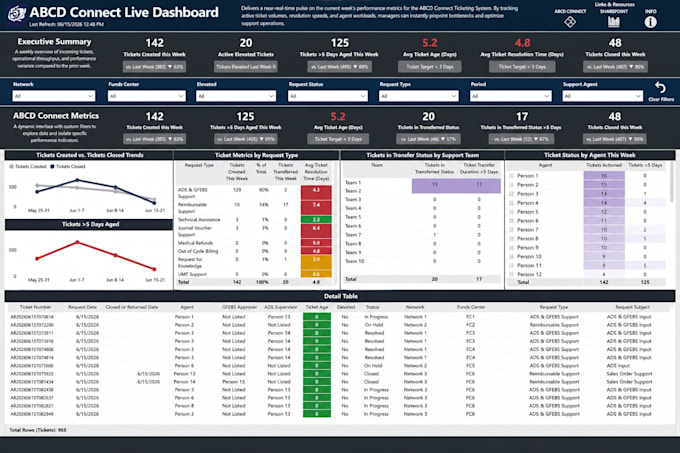Viewport: 680px width, 453px height.
Task: Click the Info circle icon
Action: coord(650,22)
